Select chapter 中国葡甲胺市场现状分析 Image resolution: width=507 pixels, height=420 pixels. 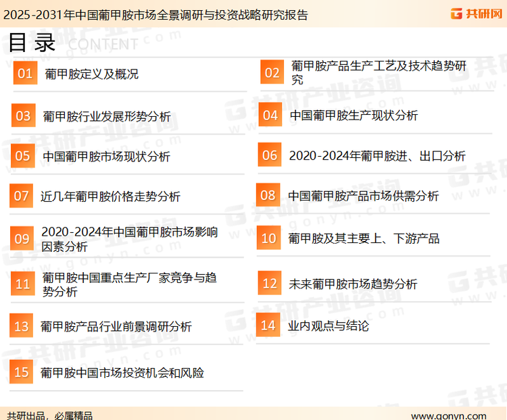coord(106,157)
